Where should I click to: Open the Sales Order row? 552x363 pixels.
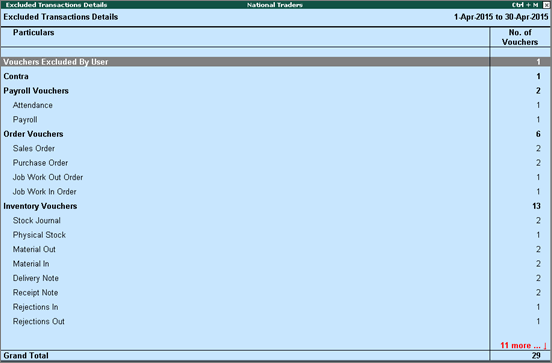point(276,149)
